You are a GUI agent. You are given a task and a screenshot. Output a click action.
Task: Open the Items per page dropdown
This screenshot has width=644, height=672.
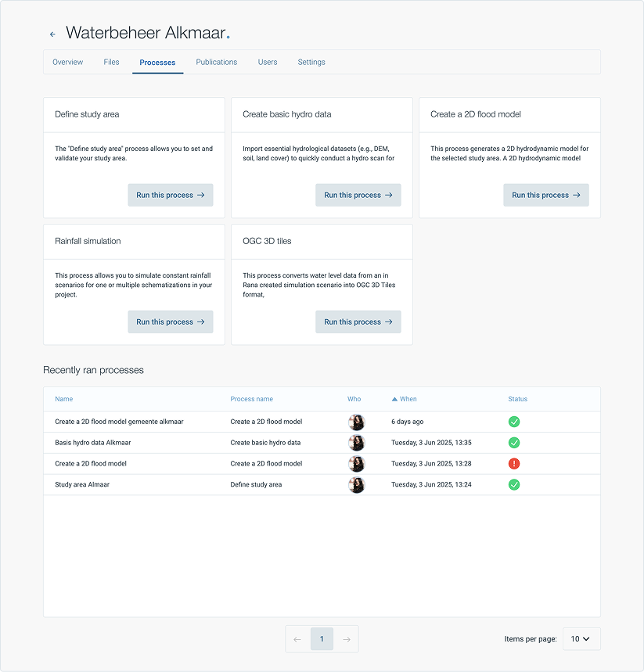tap(581, 639)
